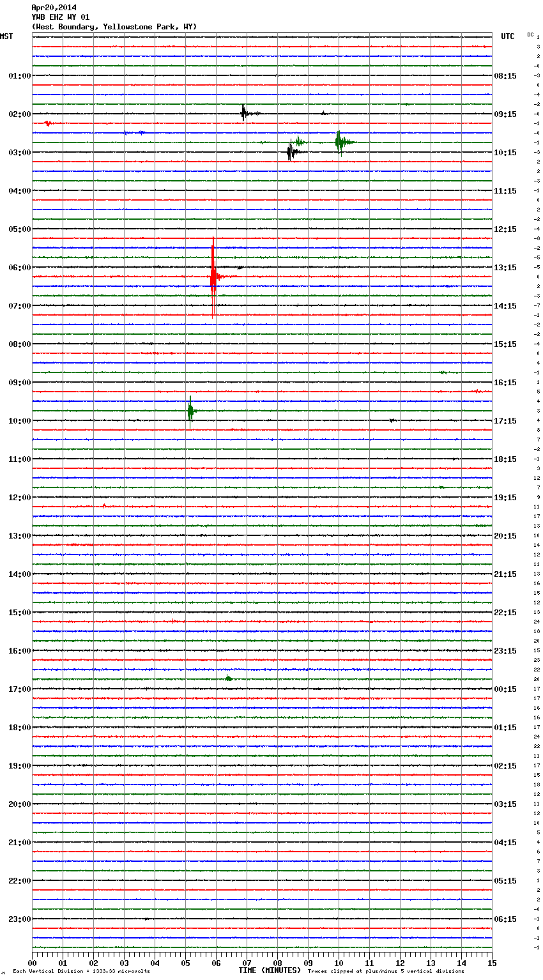
Task: Click minute 05 on the time axis
Action: [x=185, y=963]
